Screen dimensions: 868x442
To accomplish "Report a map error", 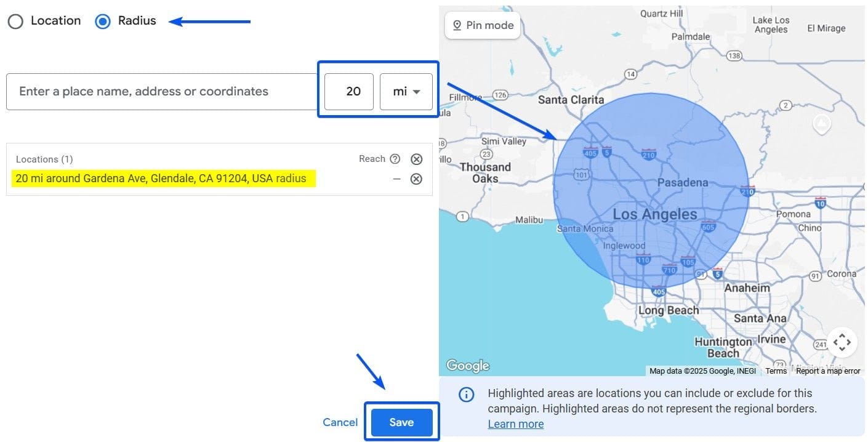I will click(827, 371).
